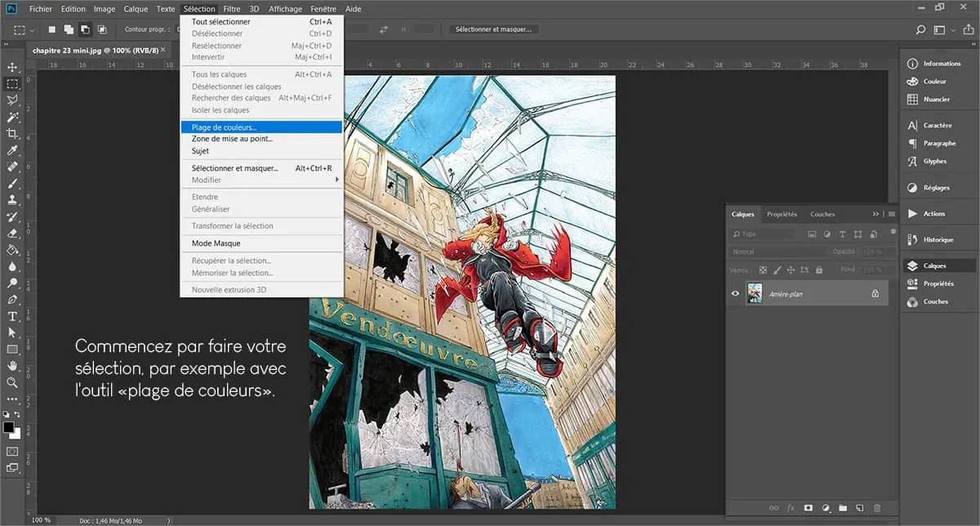
Task: Select the Spot Healing Brush tool
Action: pyautogui.click(x=12, y=167)
